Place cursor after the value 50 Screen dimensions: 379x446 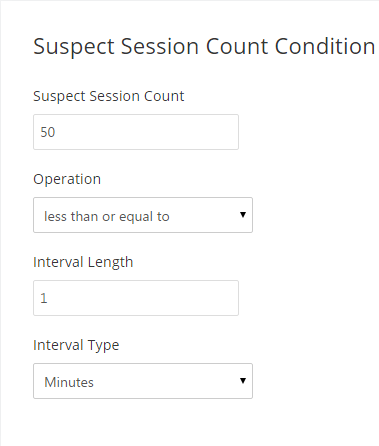56,132
